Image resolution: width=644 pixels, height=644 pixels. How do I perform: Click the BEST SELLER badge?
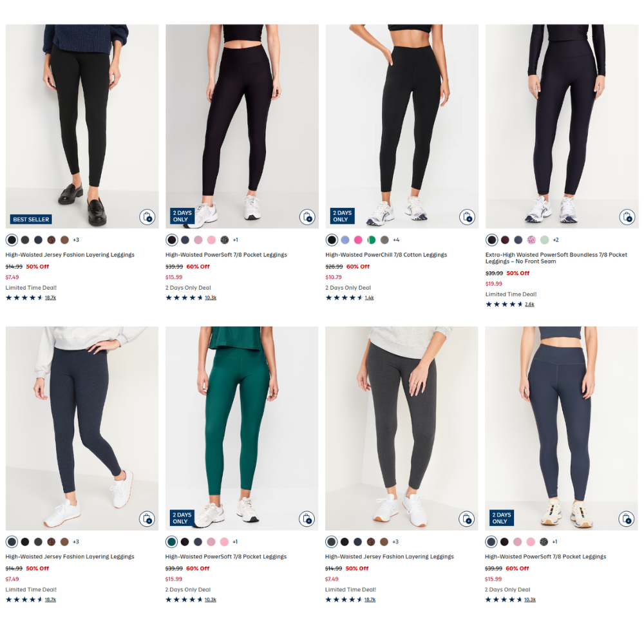(x=30, y=219)
